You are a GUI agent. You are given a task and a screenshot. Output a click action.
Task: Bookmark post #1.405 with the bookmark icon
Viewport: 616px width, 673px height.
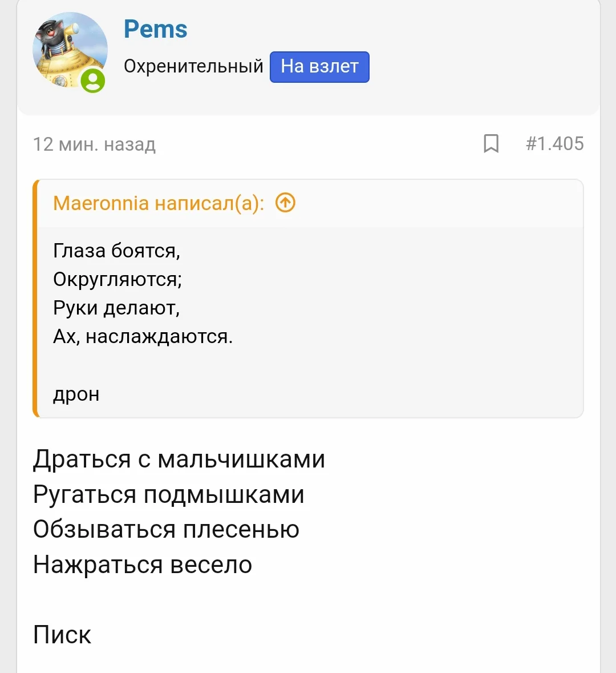491,144
